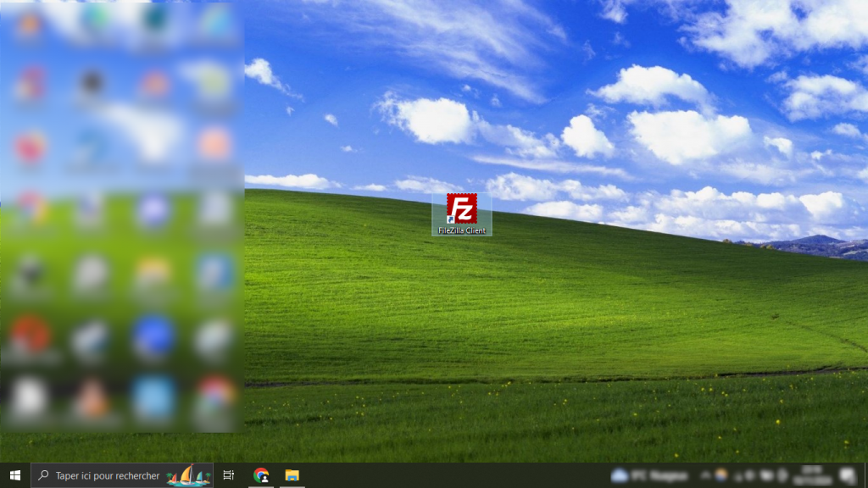868x488 pixels.
Task: Launch Google Chrome from the taskbar
Action: coord(261,475)
